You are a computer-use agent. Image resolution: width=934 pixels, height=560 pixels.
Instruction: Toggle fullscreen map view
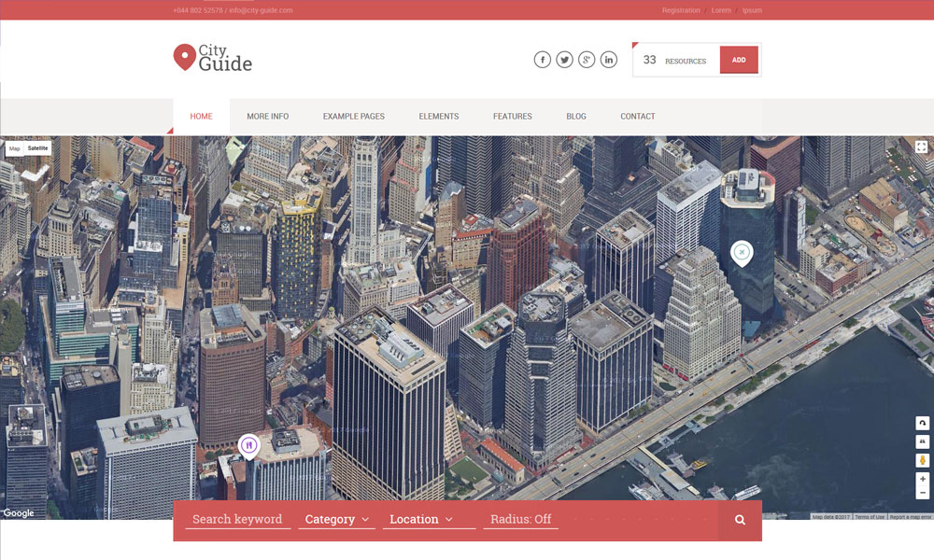pyautogui.click(x=921, y=147)
